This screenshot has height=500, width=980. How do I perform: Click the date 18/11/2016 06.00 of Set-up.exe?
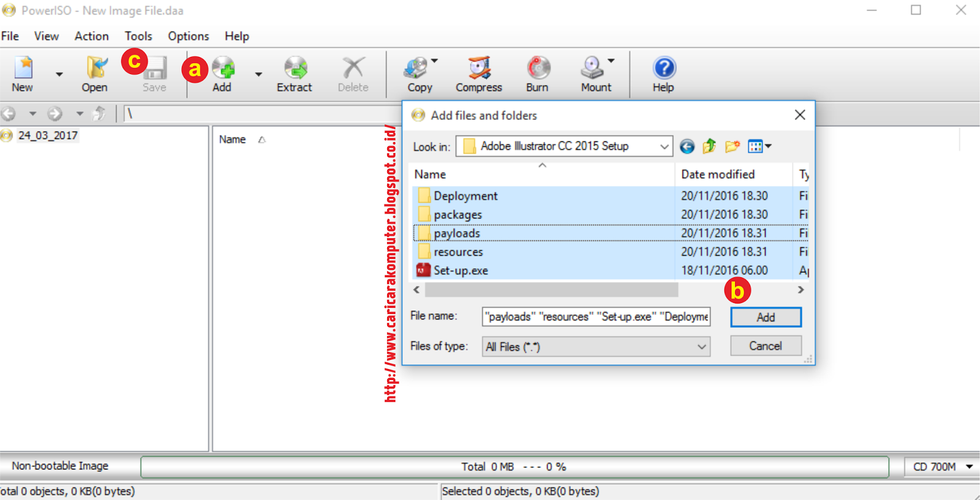pos(724,271)
